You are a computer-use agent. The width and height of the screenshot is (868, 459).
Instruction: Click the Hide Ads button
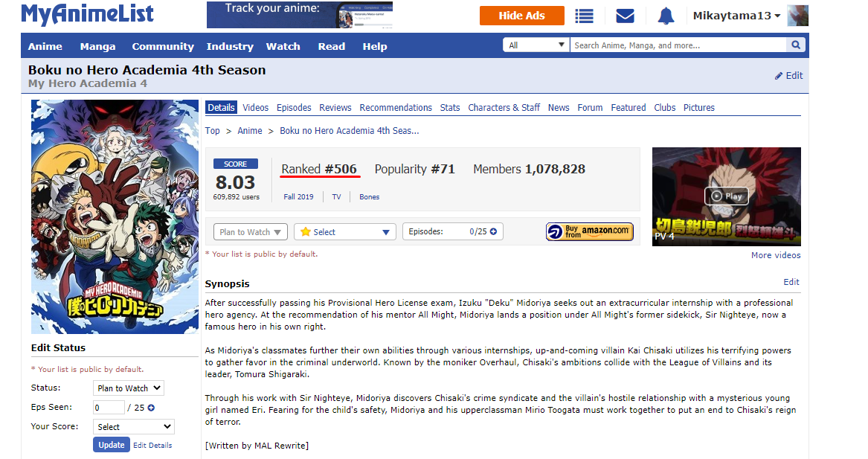(x=522, y=16)
